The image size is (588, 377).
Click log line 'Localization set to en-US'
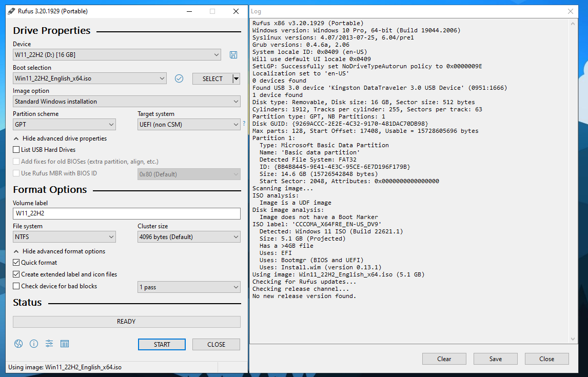tap(301, 73)
